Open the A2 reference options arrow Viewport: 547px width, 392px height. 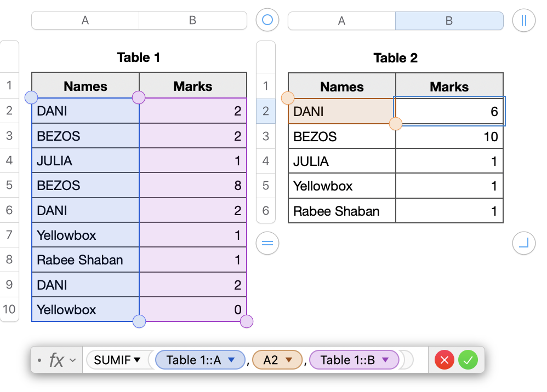pyautogui.click(x=289, y=360)
